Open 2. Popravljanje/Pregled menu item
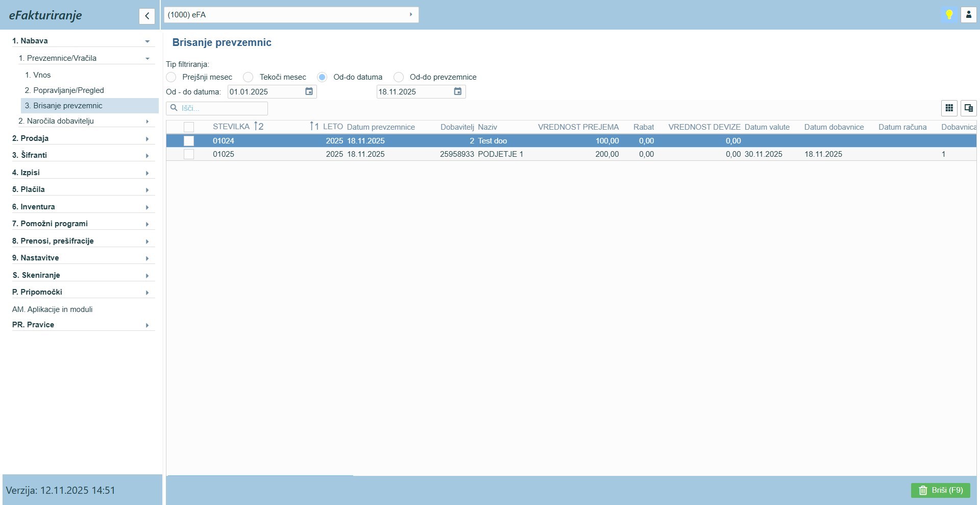 coord(64,90)
